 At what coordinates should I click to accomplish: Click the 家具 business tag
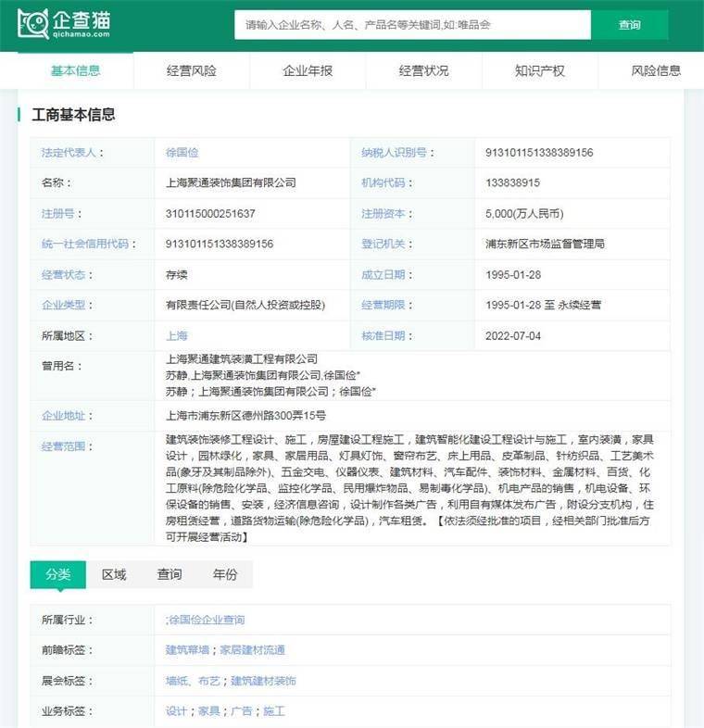coord(208,710)
